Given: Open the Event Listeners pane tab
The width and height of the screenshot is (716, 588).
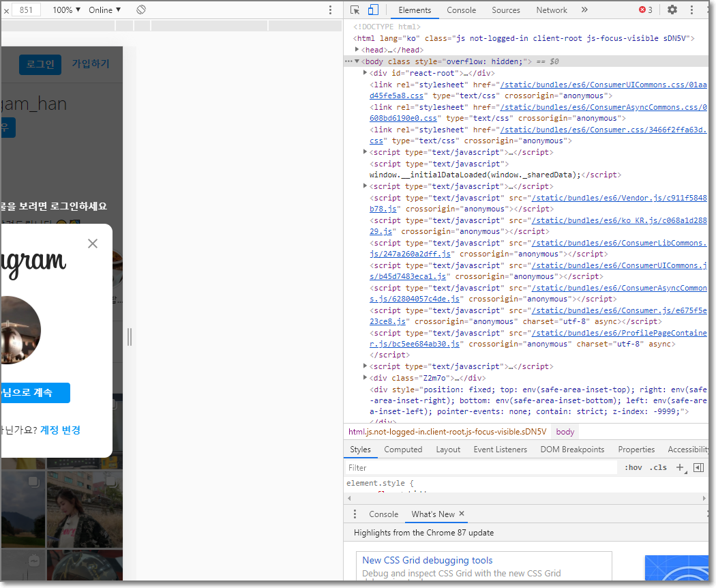Looking at the screenshot, I should click(500, 450).
